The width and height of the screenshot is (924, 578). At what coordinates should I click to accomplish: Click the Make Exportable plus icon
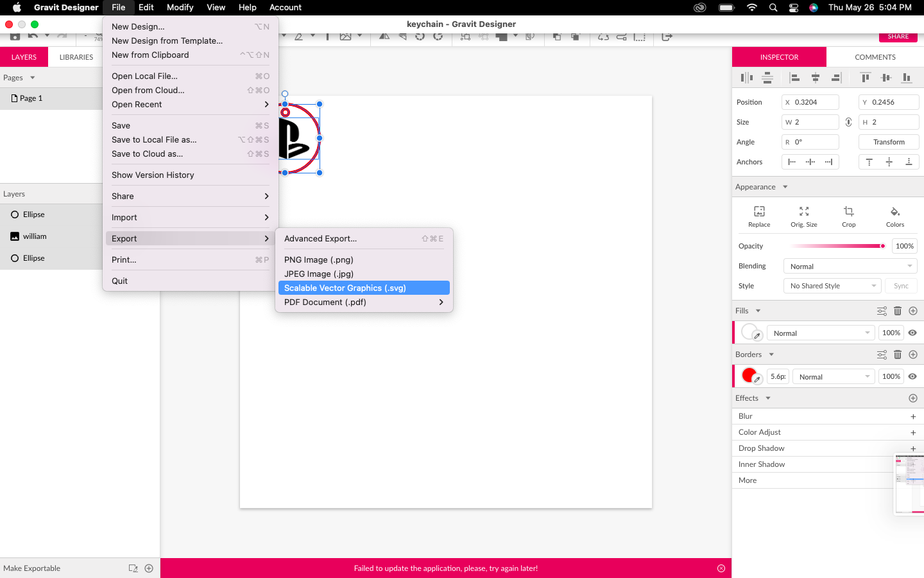coord(149,568)
